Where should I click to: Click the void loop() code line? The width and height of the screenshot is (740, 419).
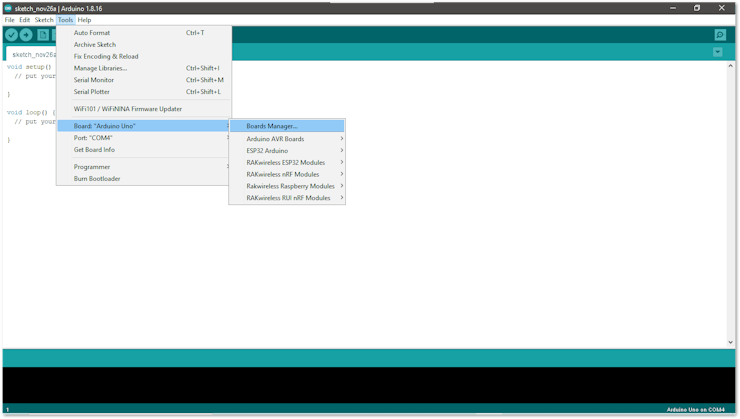point(31,112)
